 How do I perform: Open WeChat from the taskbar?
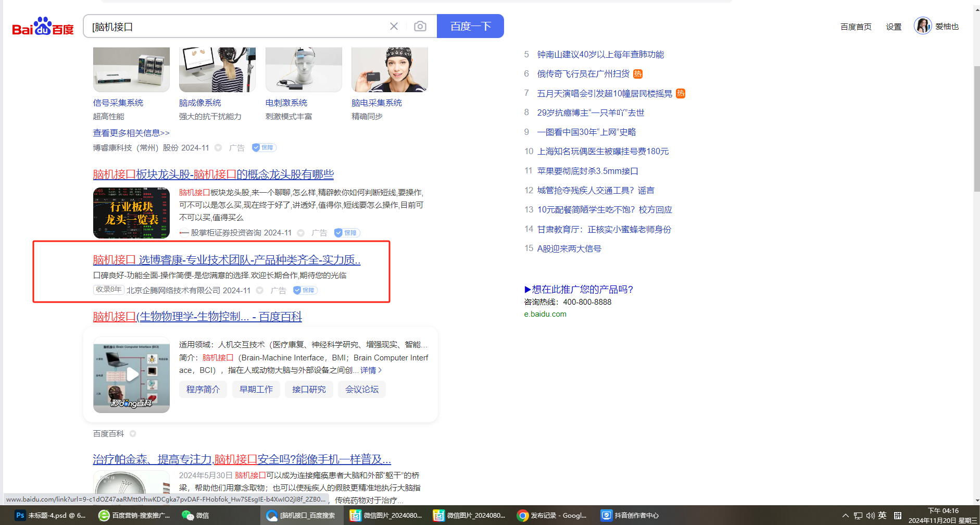195,515
